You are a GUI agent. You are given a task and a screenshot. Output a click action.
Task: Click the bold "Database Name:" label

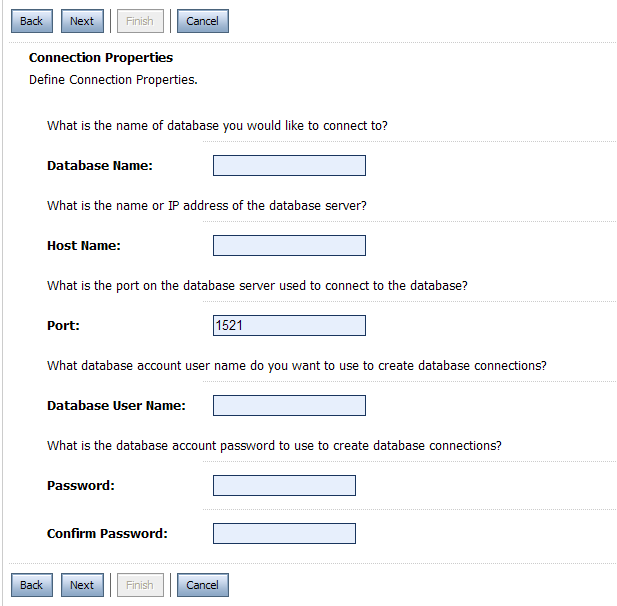point(100,166)
